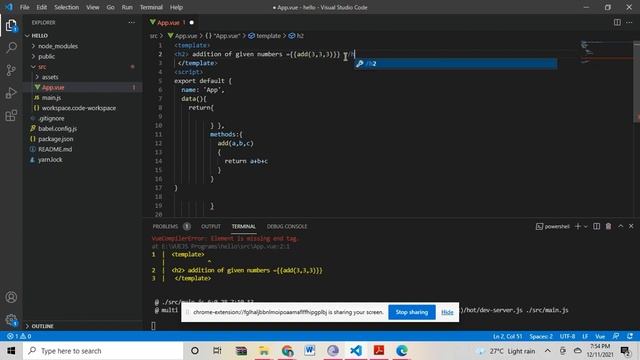Accept the /h2 autocomplete suggestion
Screen dimensions: 640x360
coord(456,64)
